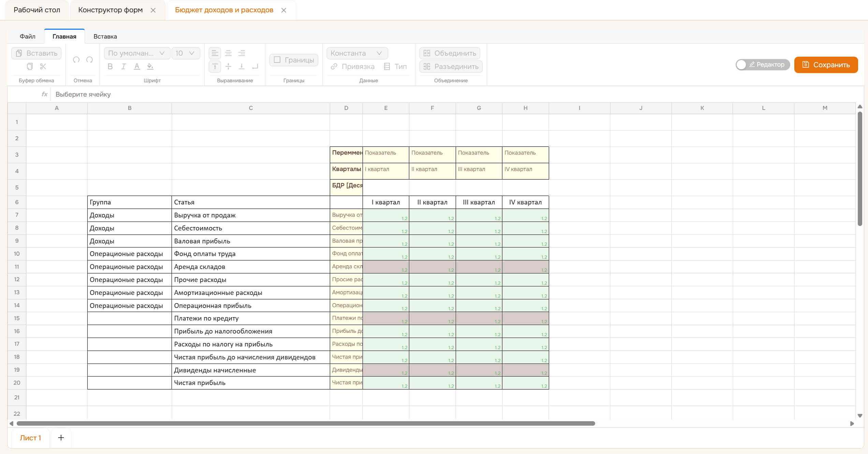868x454 pixels.
Task: Cut selection with scissors icon
Action: pyautogui.click(x=43, y=67)
